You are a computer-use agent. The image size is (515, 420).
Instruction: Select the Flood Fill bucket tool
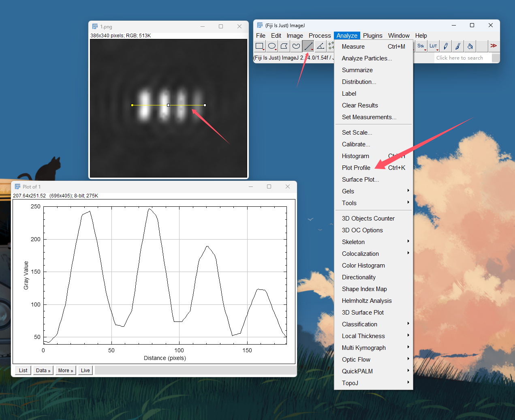coord(470,46)
